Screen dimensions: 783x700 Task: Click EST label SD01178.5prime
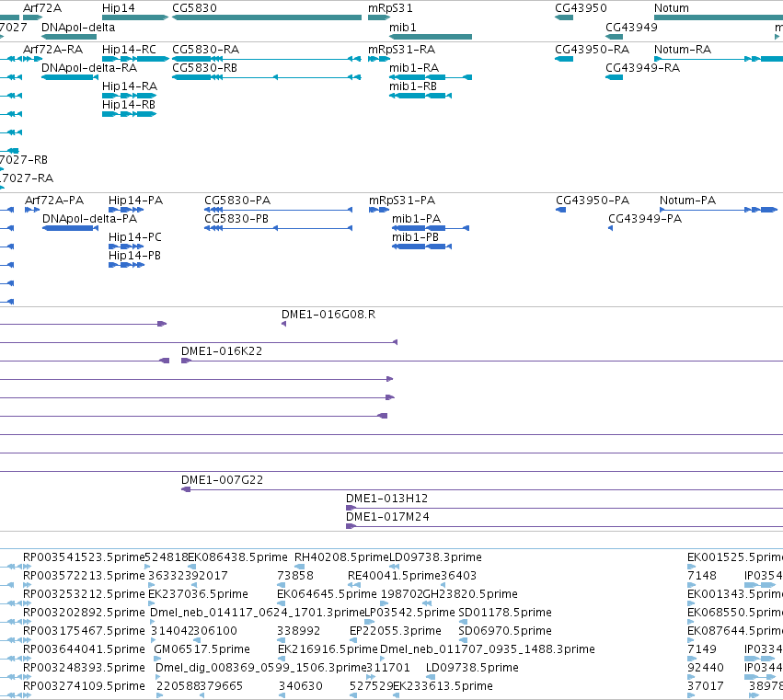(505, 612)
